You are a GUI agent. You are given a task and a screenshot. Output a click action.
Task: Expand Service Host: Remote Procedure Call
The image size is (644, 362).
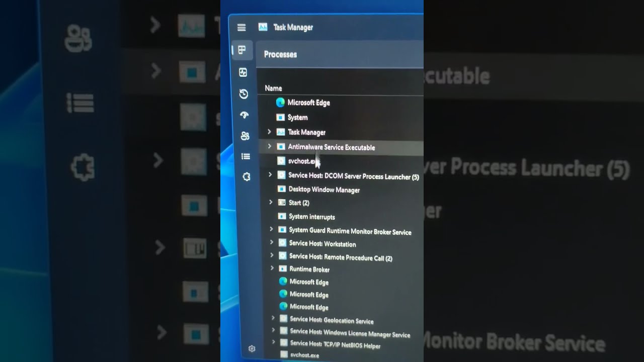pos(272,255)
